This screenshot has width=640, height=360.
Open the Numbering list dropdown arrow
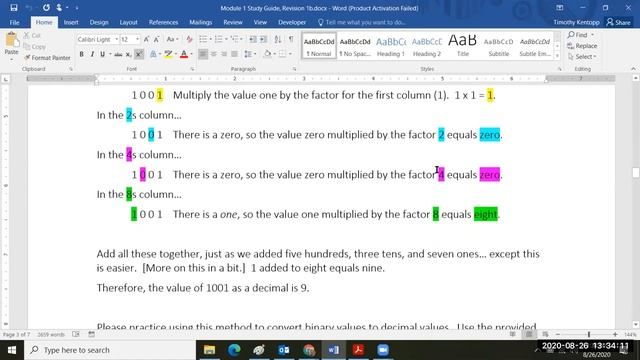(x=226, y=39)
